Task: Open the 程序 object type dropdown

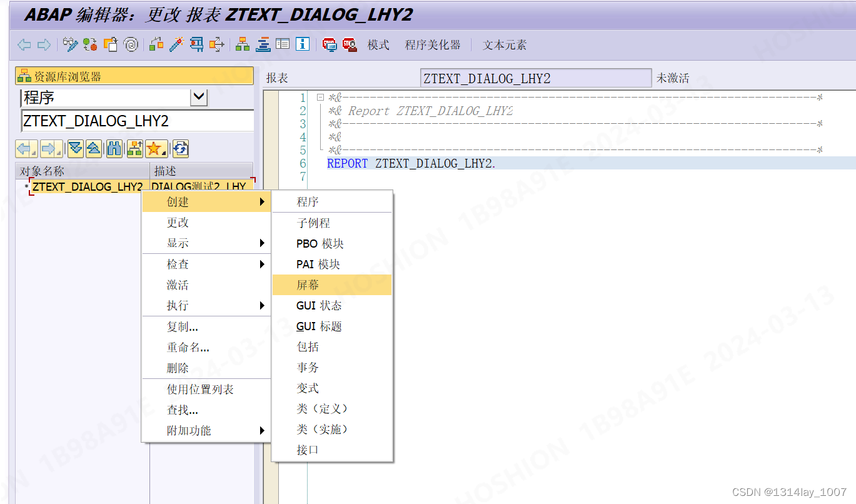Action: 199,97
